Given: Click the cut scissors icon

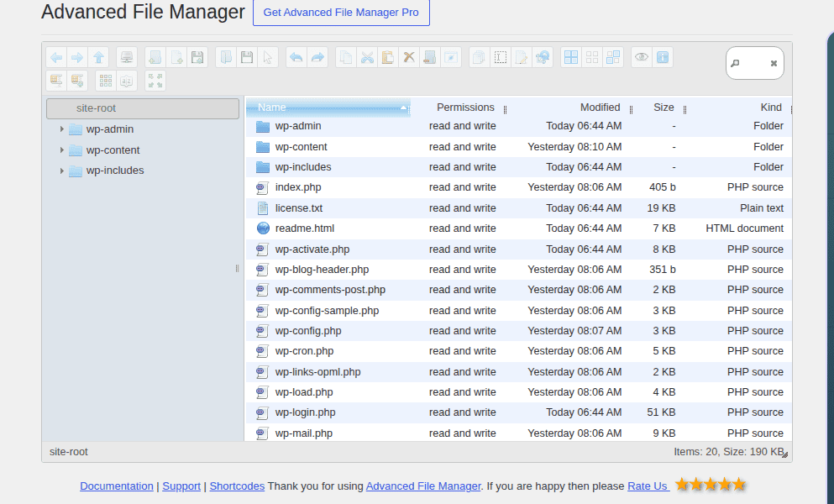Looking at the screenshot, I should click(367, 57).
